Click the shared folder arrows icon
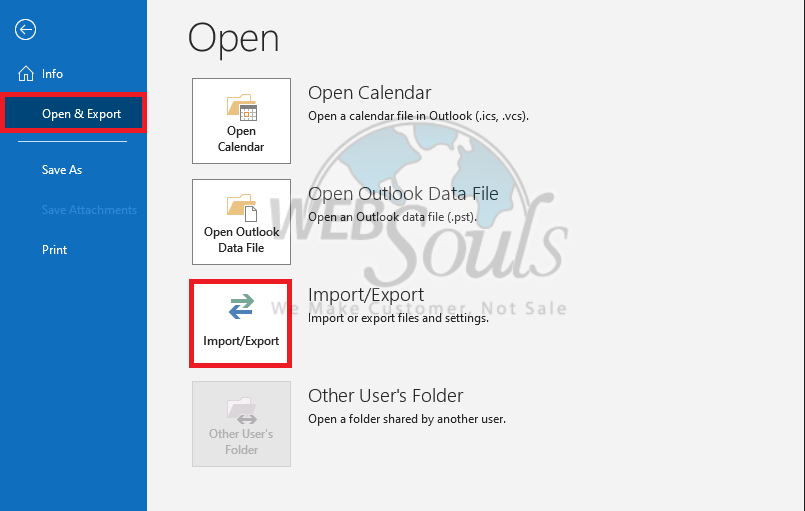 click(242, 410)
